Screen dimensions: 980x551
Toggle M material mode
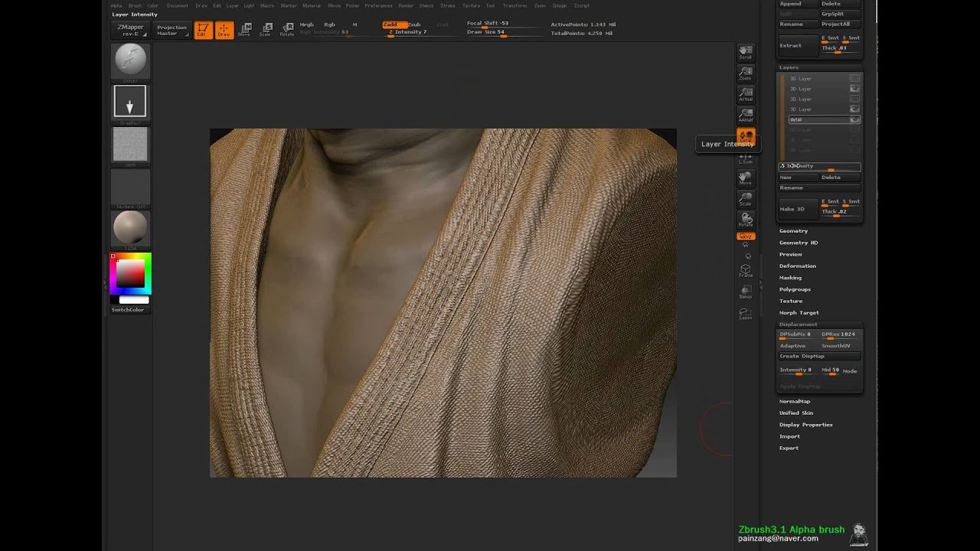[354, 24]
